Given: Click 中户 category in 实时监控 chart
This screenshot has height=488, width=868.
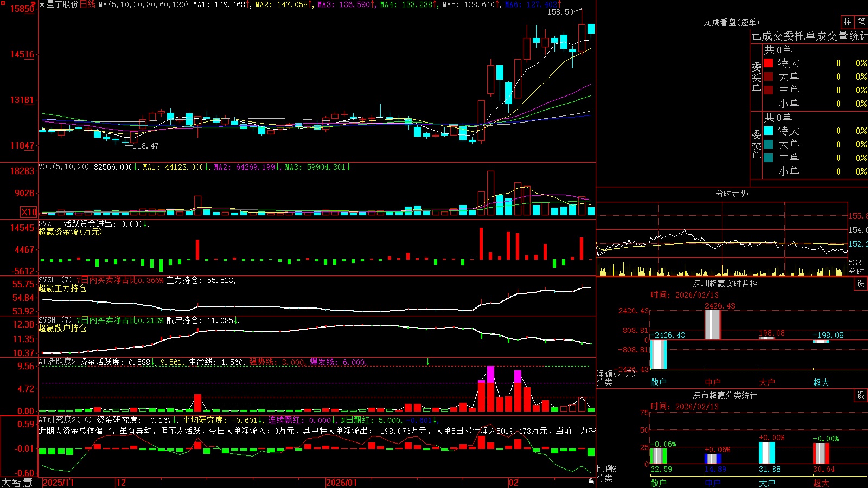Looking at the screenshot, I should click(x=713, y=382).
